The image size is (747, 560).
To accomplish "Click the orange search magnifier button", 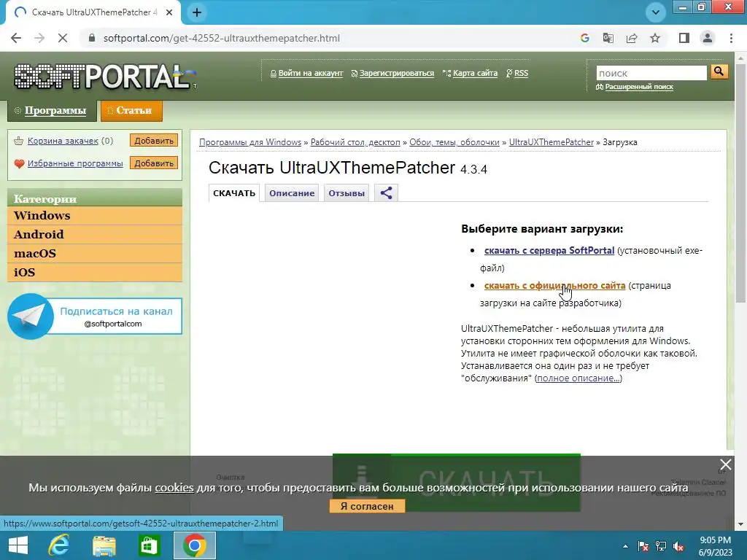I will click(x=719, y=72).
